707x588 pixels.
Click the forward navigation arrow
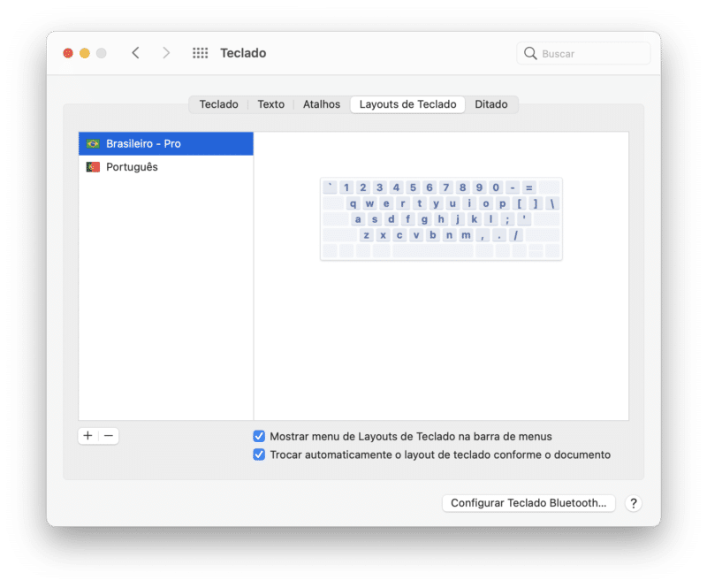point(166,53)
